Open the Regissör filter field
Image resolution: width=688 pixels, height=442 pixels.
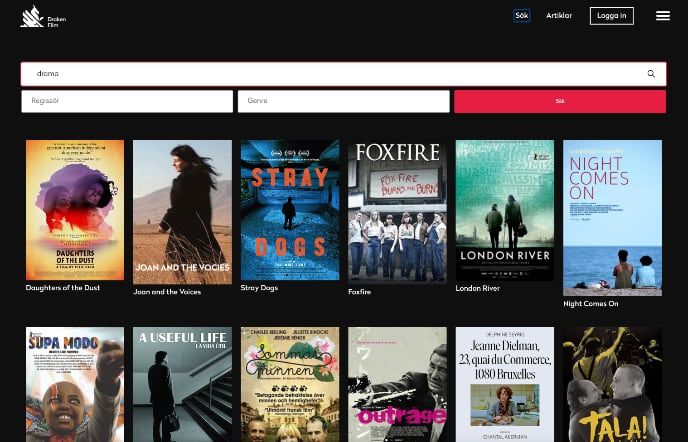coord(126,101)
